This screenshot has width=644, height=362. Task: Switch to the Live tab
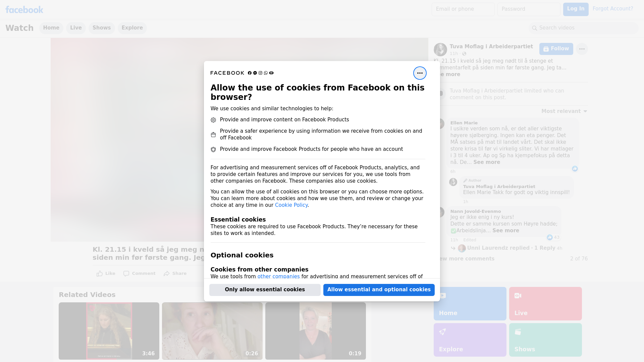coord(76,28)
